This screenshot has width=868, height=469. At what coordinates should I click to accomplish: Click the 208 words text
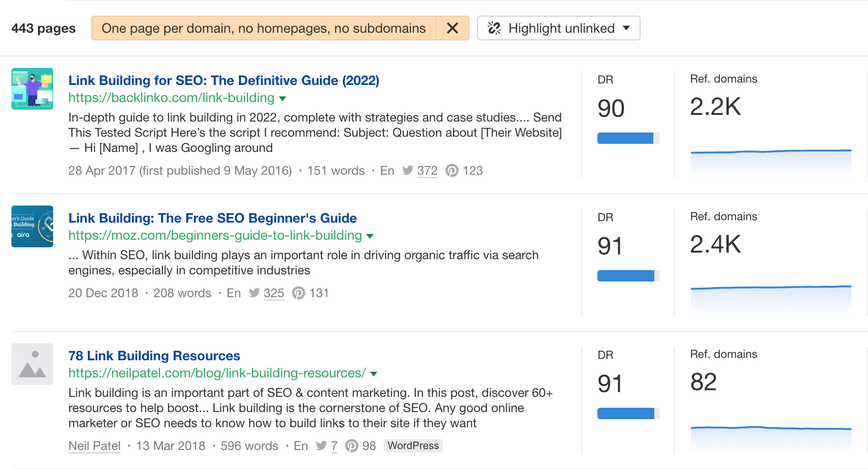(x=182, y=293)
